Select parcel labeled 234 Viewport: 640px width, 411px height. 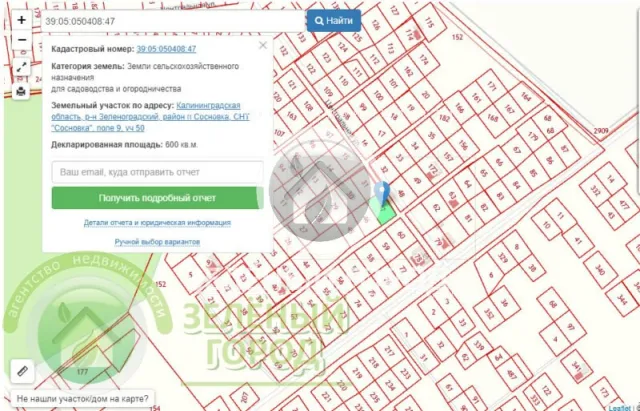pyautogui.click(x=390, y=385)
